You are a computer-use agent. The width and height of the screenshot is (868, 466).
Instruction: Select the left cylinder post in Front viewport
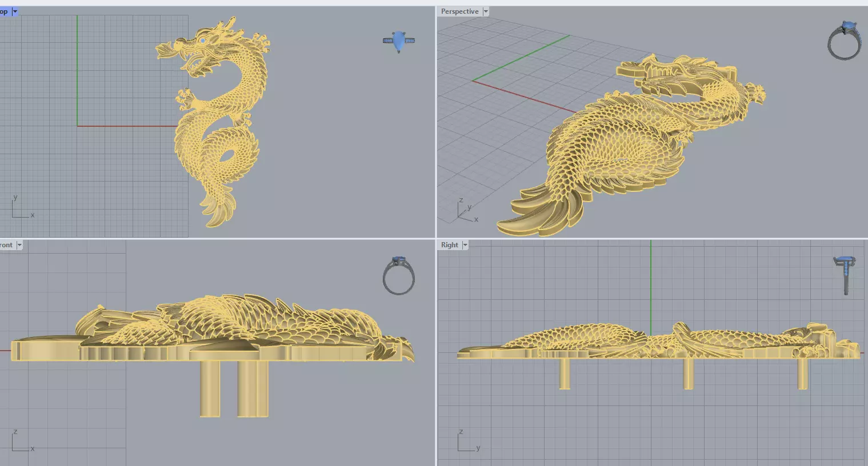coord(210,388)
